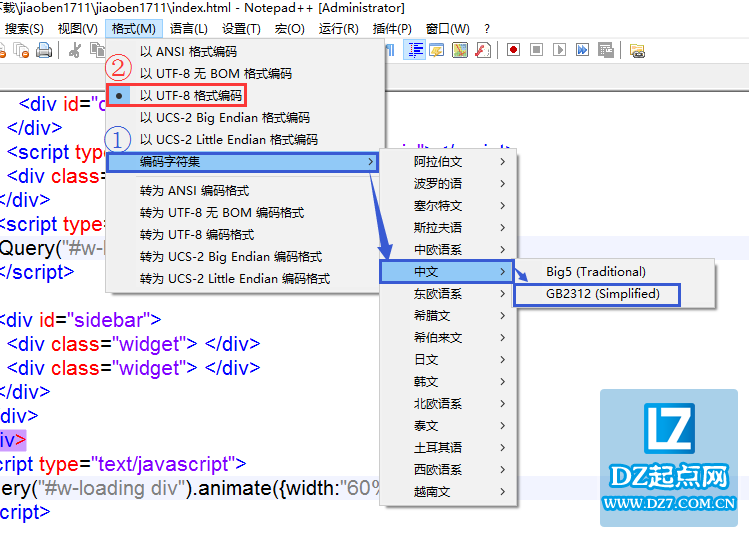Open the 窗口(W) menu
The height and width of the screenshot is (539, 749).
click(x=448, y=29)
